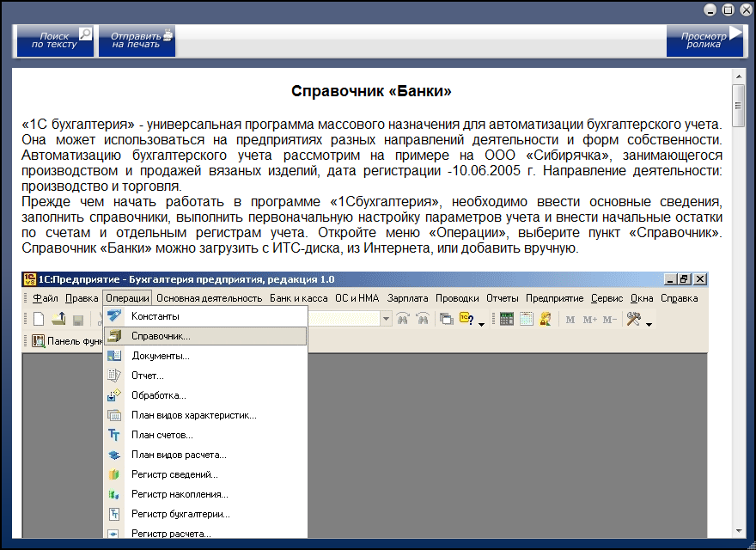Screen dimensions: 756x550
Task: Click the new document icon in toolbar
Action: 39,319
